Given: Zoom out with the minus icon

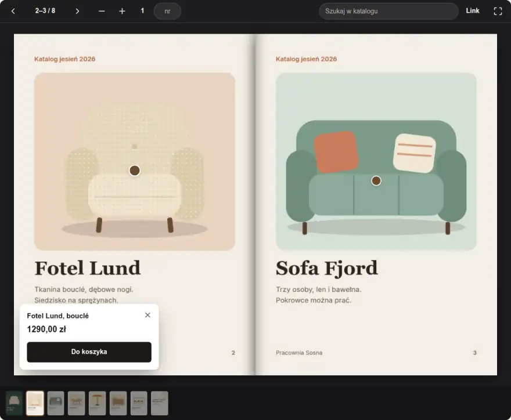Looking at the screenshot, I should point(102,11).
